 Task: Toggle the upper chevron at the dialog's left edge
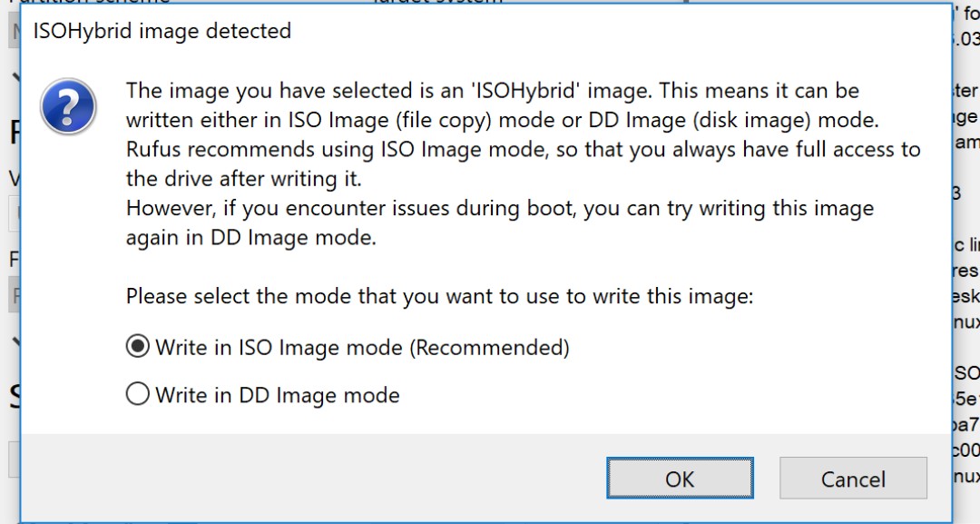coord(13,79)
